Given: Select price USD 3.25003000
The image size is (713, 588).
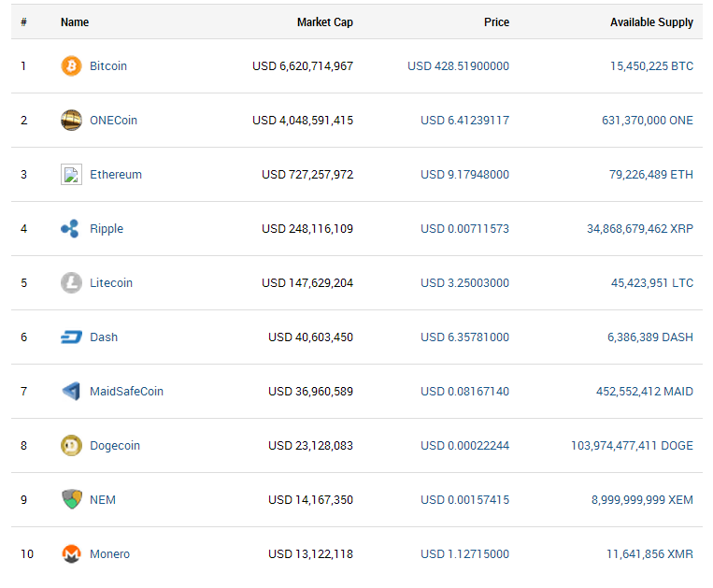Looking at the screenshot, I should 464,283.
